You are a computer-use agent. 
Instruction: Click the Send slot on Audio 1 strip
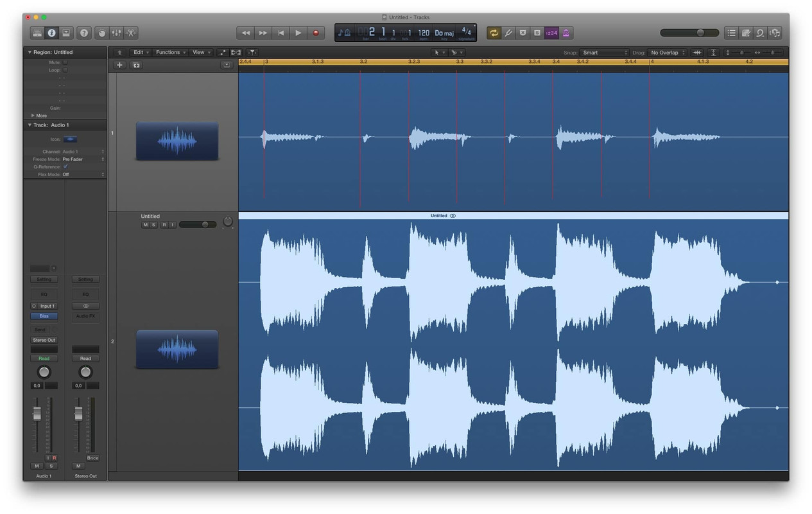click(40, 330)
